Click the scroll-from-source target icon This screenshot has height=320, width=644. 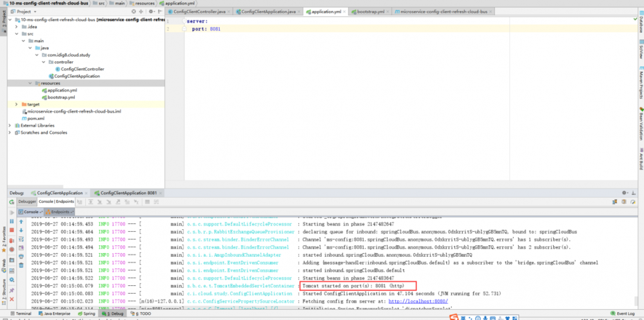(133, 12)
